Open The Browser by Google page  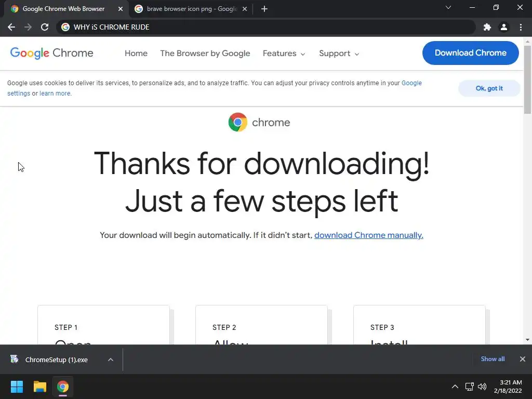(x=205, y=54)
